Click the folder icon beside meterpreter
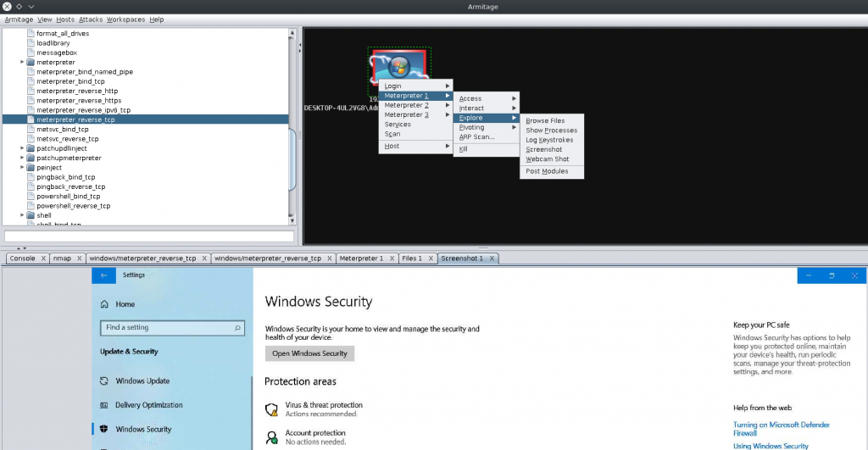 31,62
